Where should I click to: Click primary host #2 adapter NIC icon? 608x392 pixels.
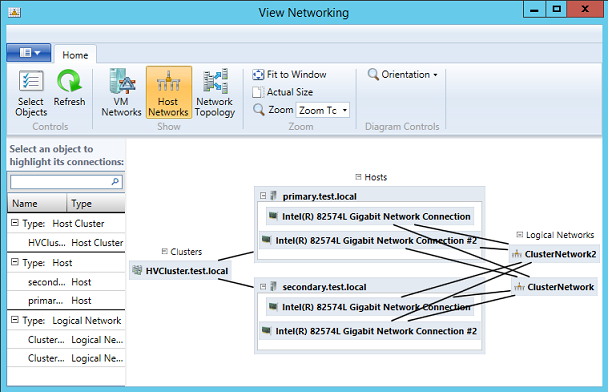[x=266, y=240]
